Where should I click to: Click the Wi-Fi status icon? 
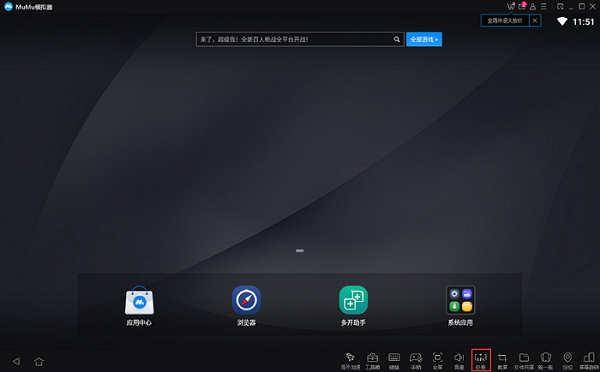pos(562,21)
